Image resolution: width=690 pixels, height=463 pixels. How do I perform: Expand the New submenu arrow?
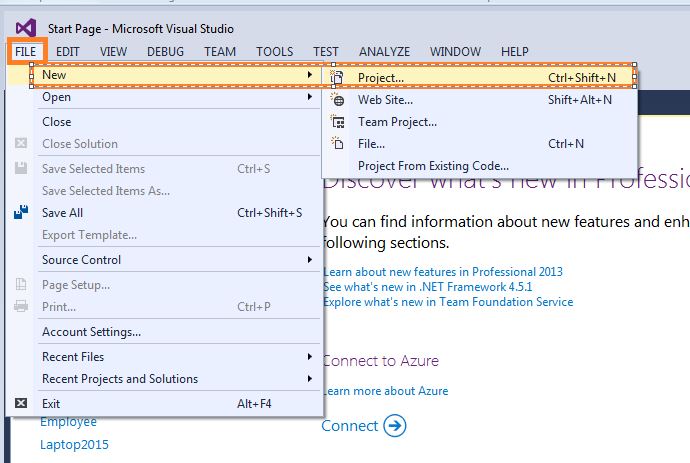[310, 75]
